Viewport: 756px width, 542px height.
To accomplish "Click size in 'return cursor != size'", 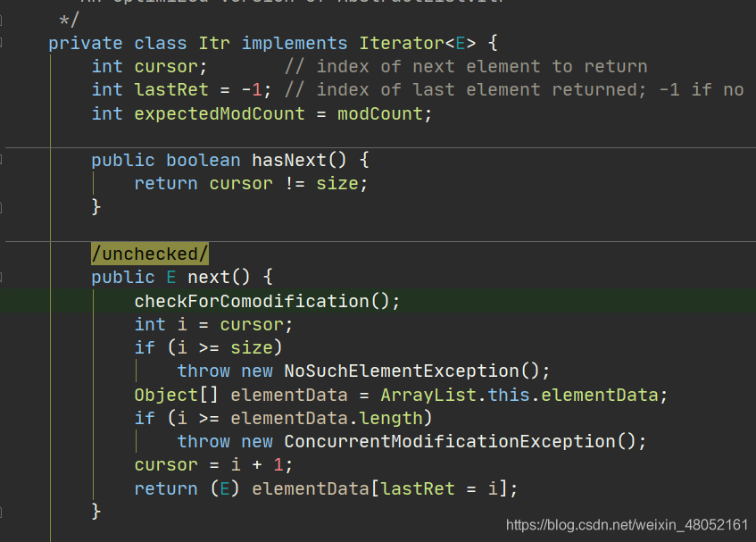I will (337, 184).
